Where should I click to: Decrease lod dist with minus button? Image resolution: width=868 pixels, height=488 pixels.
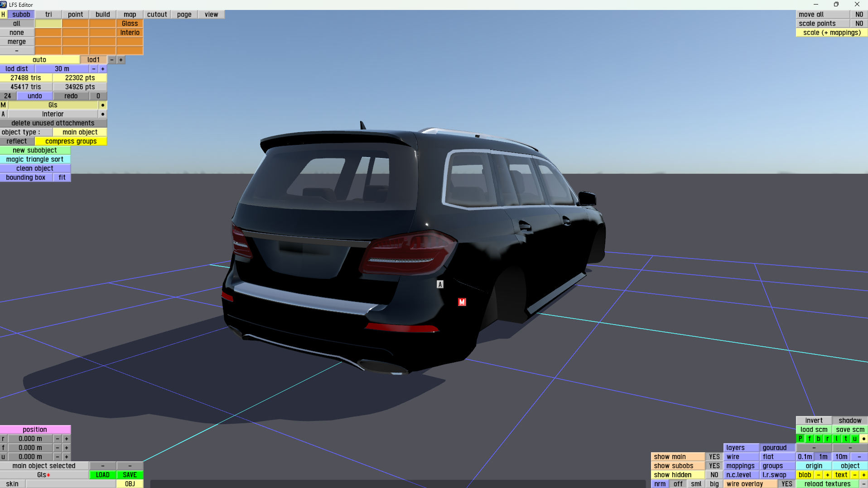point(94,69)
